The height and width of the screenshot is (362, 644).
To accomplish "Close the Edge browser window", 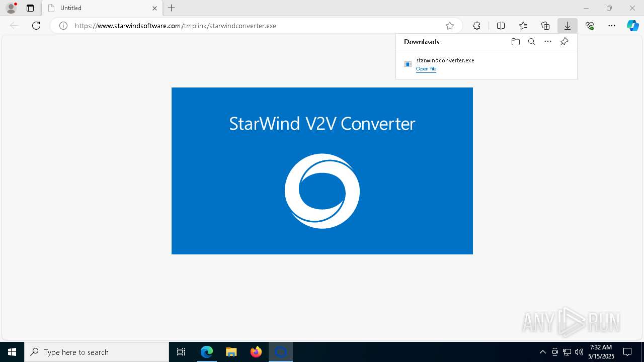I will pyautogui.click(x=632, y=8).
